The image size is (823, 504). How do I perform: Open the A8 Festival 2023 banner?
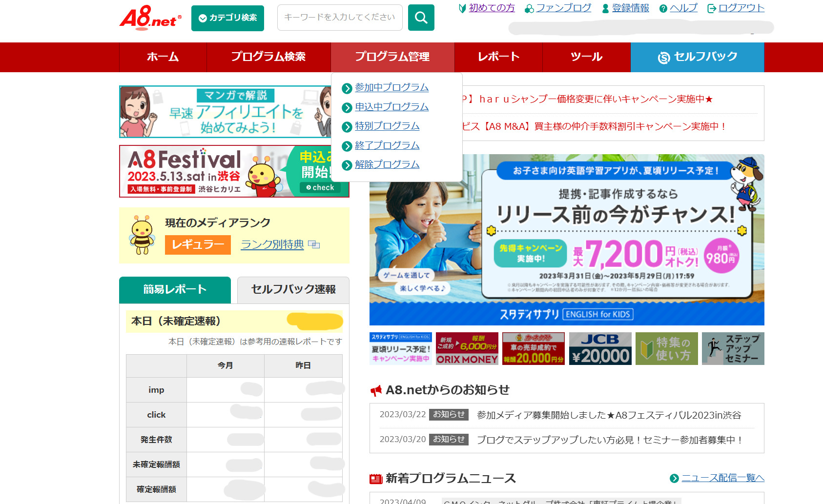click(205, 171)
